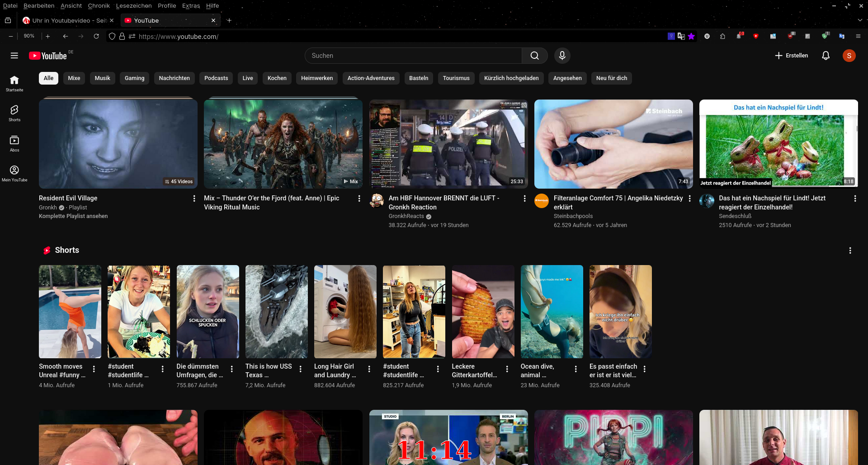Select the Gaming filter chip

tap(134, 78)
